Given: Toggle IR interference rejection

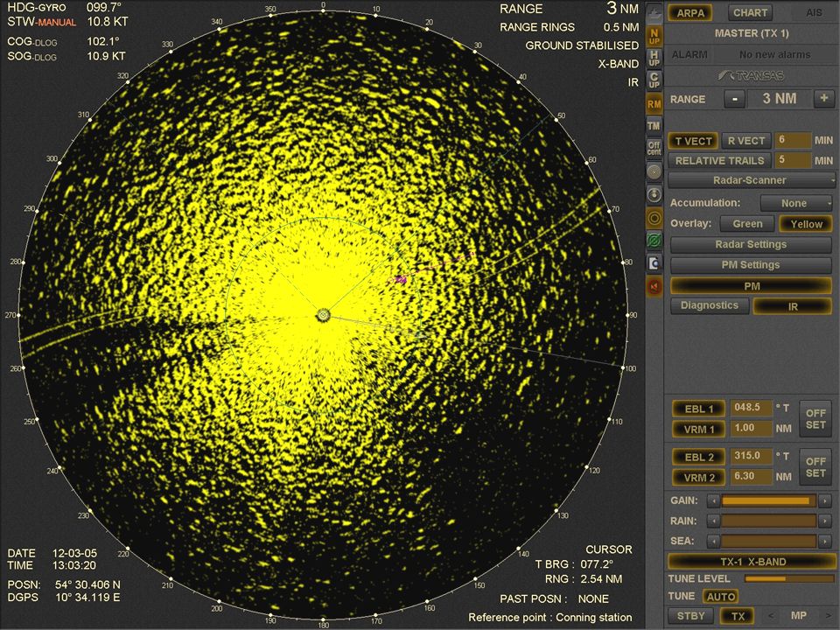Looking at the screenshot, I should point(793,306).
